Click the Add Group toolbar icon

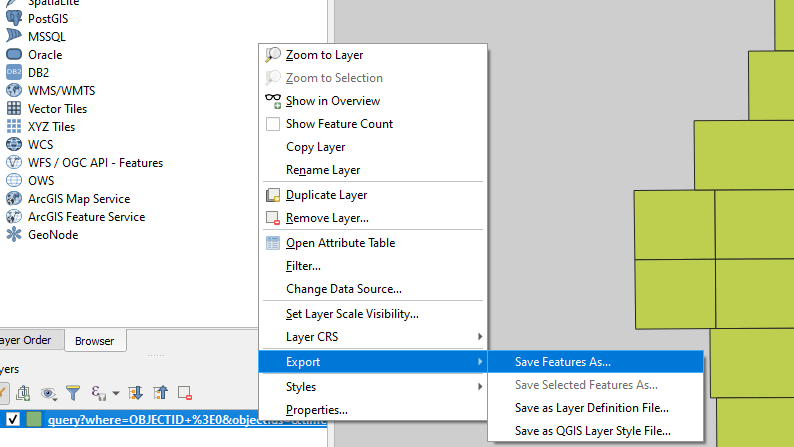pos(23,393)
